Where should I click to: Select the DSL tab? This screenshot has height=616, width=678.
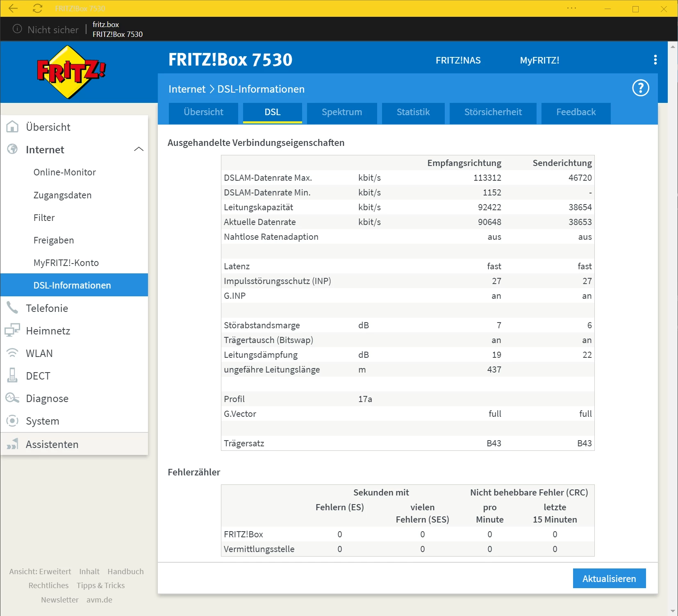tap(273, 112)
